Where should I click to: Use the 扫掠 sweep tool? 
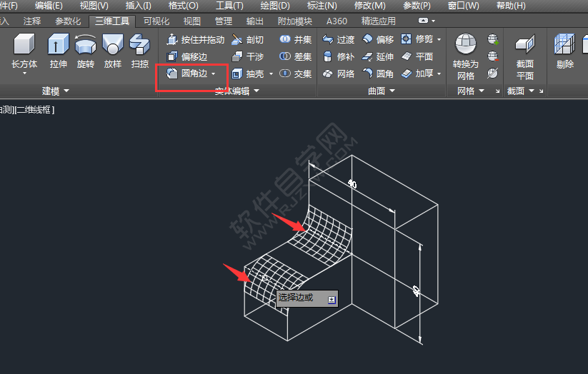139,51
